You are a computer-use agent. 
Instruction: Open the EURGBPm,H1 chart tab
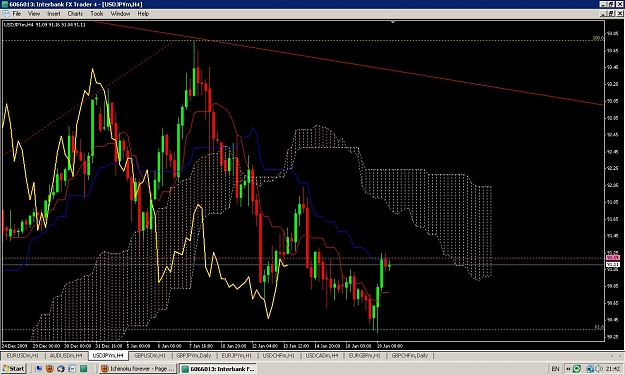coord(365,355)
